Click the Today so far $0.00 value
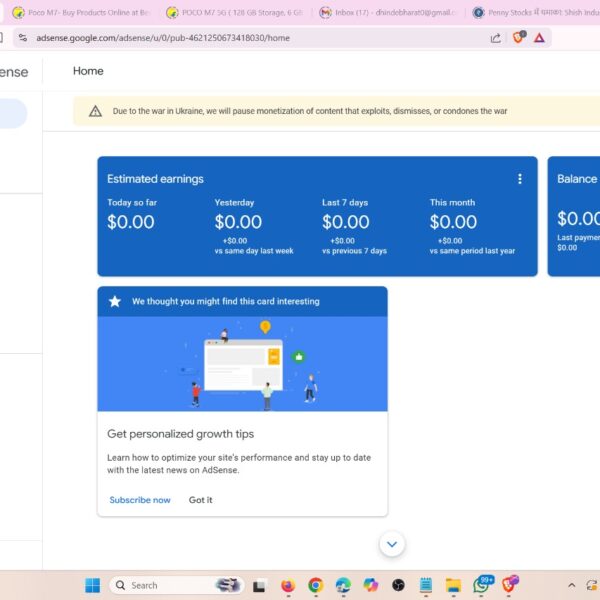Screen dimensions: 600x600 click(x=131, y=222)
